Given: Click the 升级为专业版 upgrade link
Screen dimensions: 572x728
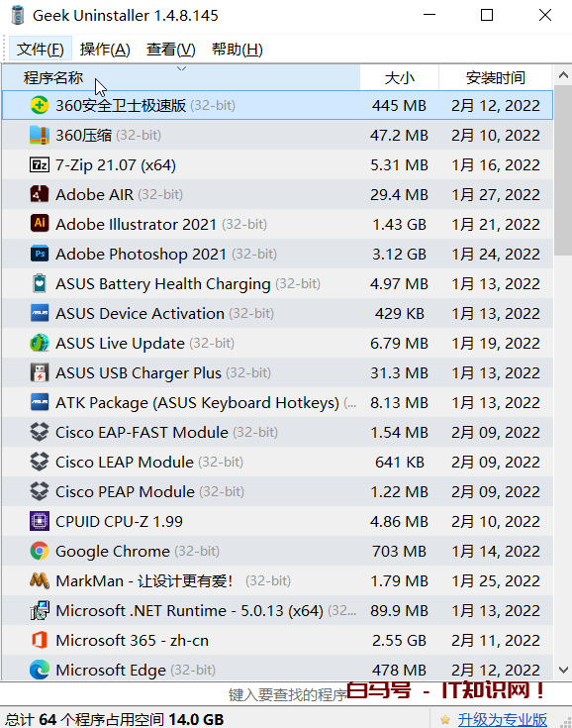Looking at the screenshot, I should click(x=503, y=720).
